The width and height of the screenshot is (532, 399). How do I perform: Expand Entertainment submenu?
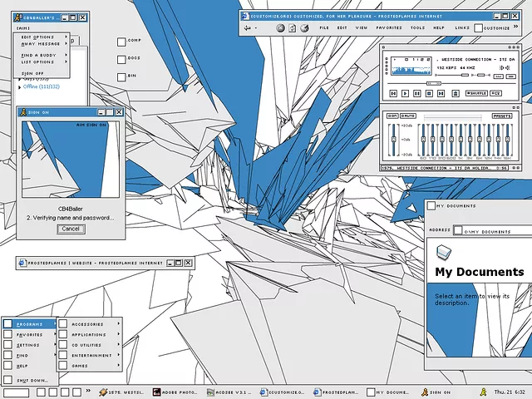90,356
